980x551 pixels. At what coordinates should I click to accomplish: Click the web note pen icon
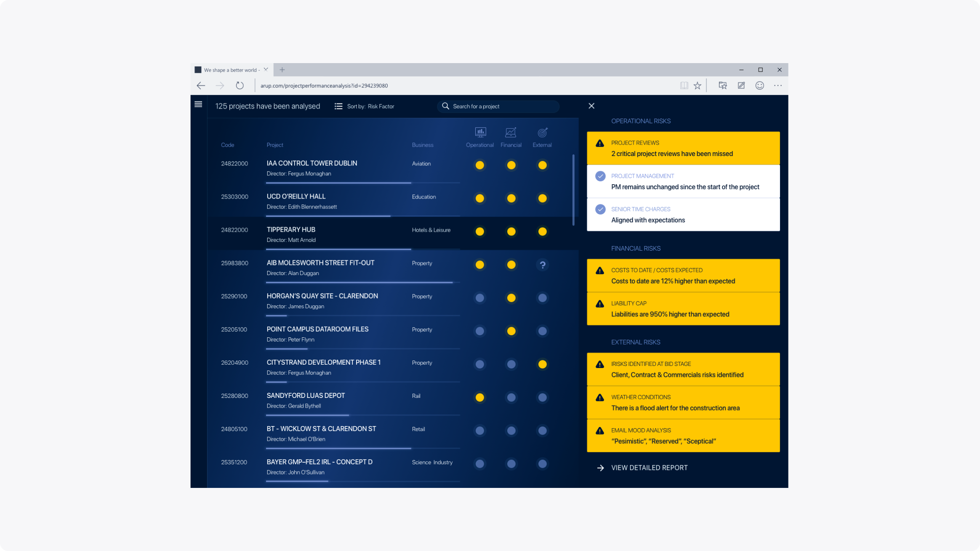click(741, 85)
